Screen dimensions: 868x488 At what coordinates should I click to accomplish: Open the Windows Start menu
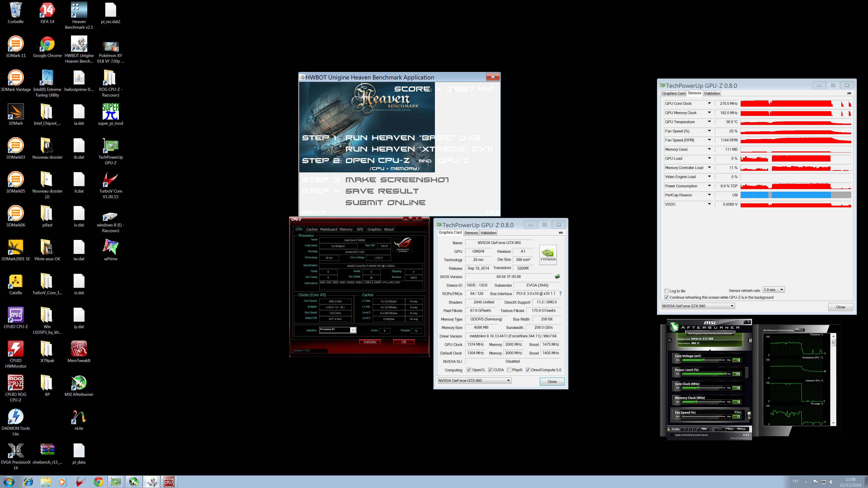click(x=9, y=482)
